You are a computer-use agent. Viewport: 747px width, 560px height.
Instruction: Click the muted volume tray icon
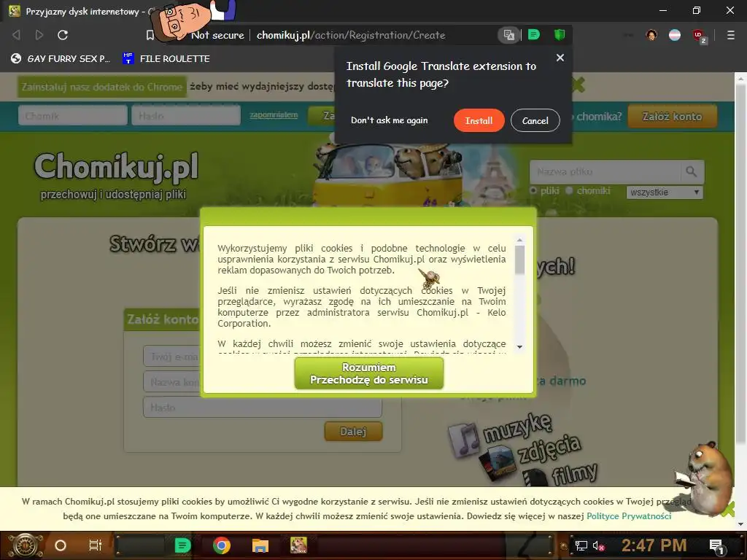(x=598, y=545)
